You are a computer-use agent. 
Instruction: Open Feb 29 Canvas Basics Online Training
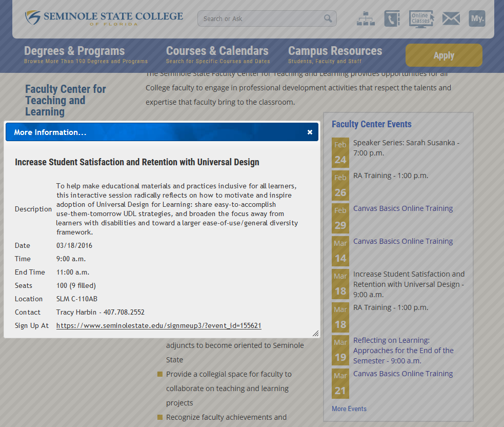[x=403, y=208]
